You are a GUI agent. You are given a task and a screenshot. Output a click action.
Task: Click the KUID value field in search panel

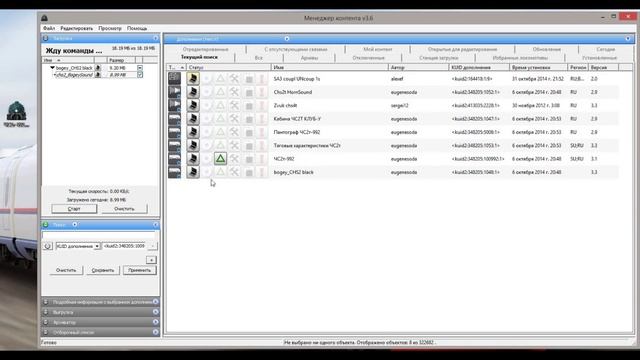[124, 246]
